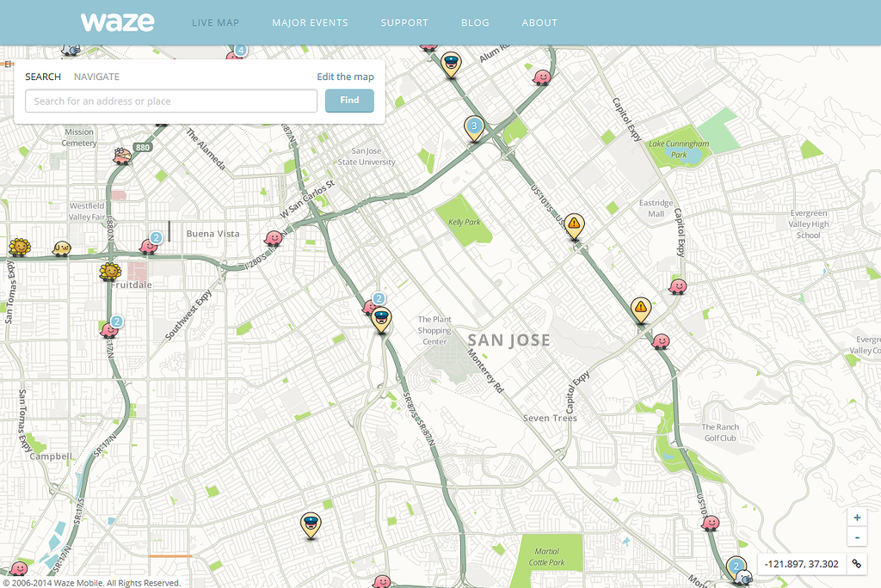The width and height of the screenshot is (881, 588).
Task: Click the sunflower Wazer icon at Fruitdale
Action: pos(109,273)
